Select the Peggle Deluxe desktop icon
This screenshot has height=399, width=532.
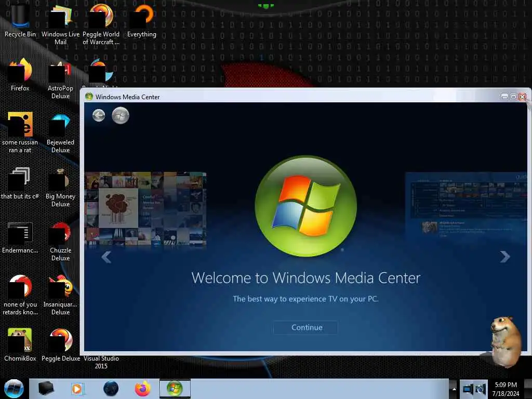coord(60,345)
